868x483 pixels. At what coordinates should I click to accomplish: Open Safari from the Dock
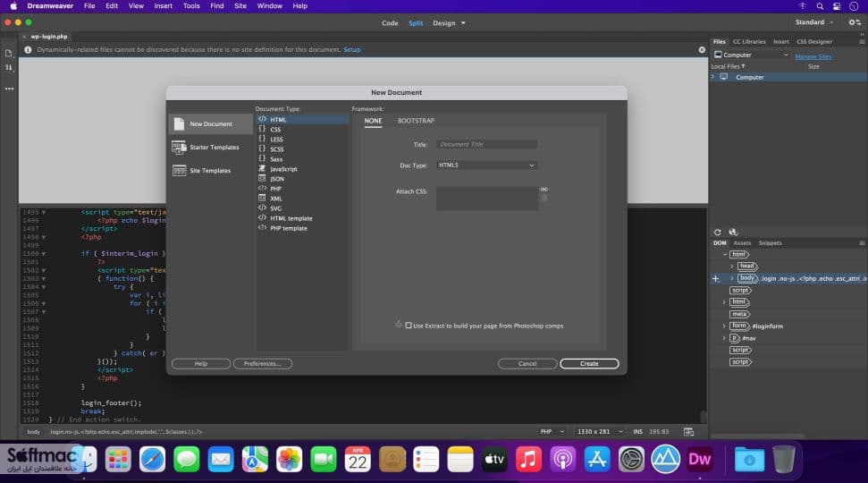pyautogui.click(x=152, y=459)
